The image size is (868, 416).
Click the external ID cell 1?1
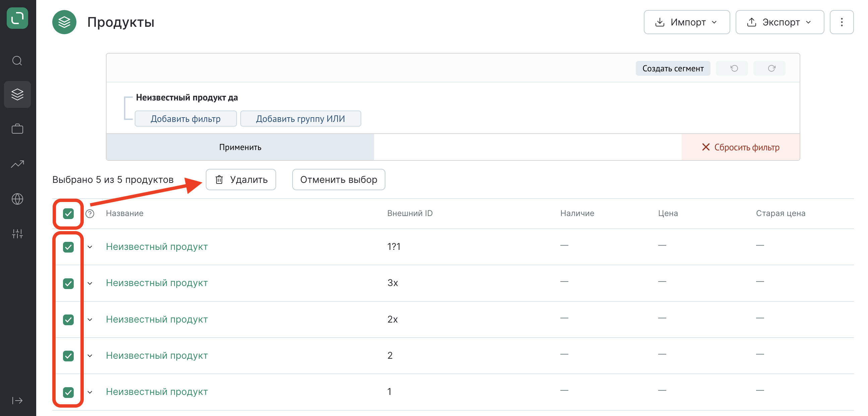pos(393,247)
